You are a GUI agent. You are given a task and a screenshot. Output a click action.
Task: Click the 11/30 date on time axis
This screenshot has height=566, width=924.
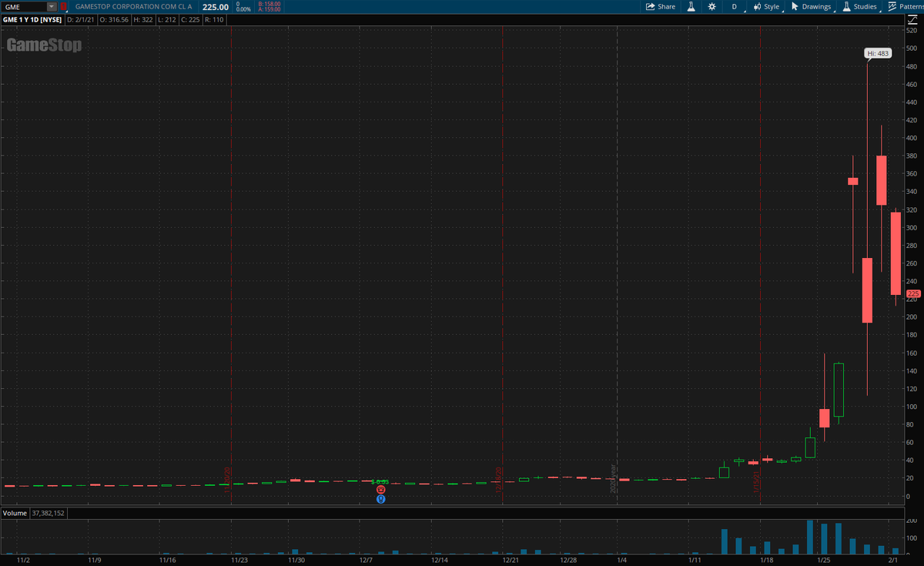[x=296, y=560]
